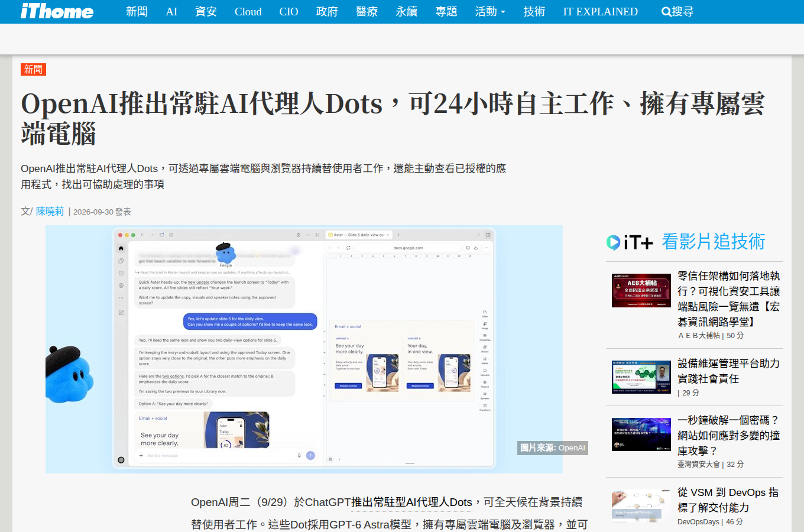Click the 臺灣資安大會 channel label
The height and width of the screenshot is (532, 804).
pyautogui.click(x=699, y=465)
